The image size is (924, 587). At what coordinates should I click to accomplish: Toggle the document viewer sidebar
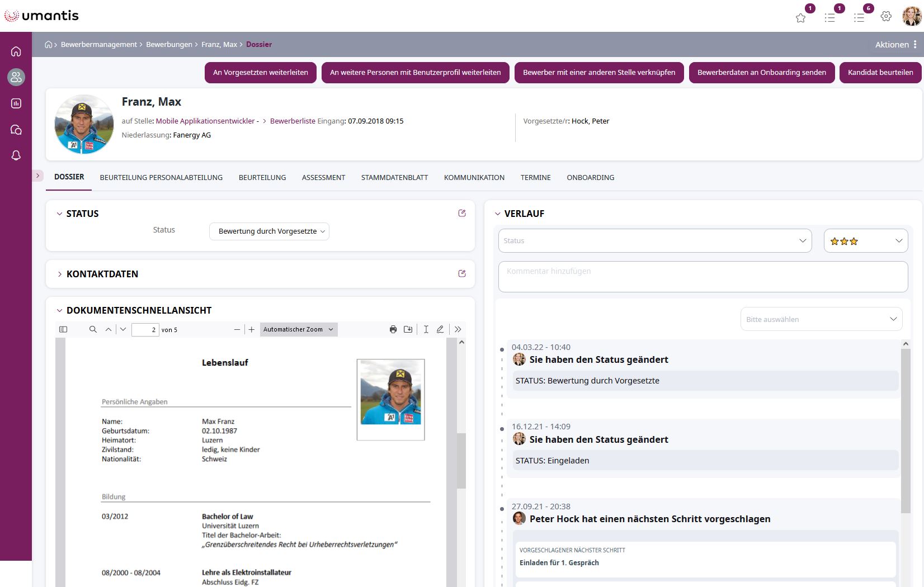tap(63, 329)
